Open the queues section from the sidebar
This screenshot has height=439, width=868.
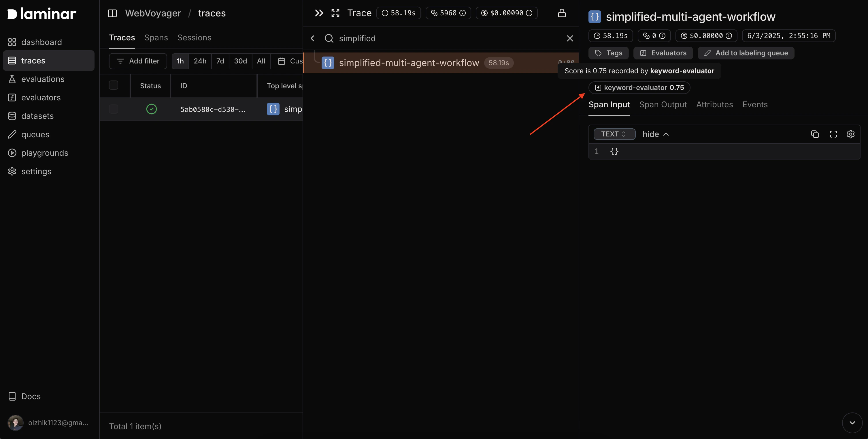(x=35, y=134)
